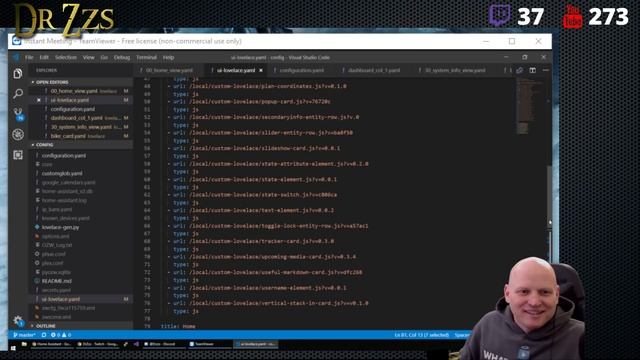
Task: Open known_devices.yaml in file tree
Action: 80,218
